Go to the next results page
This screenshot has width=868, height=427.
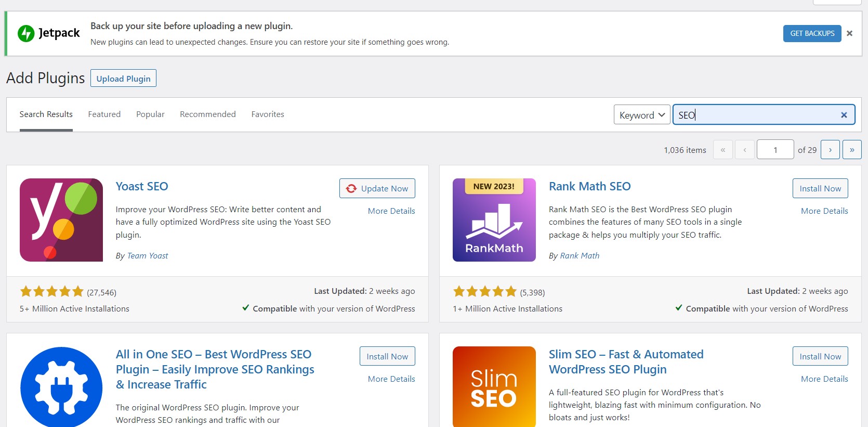point(830,150)
